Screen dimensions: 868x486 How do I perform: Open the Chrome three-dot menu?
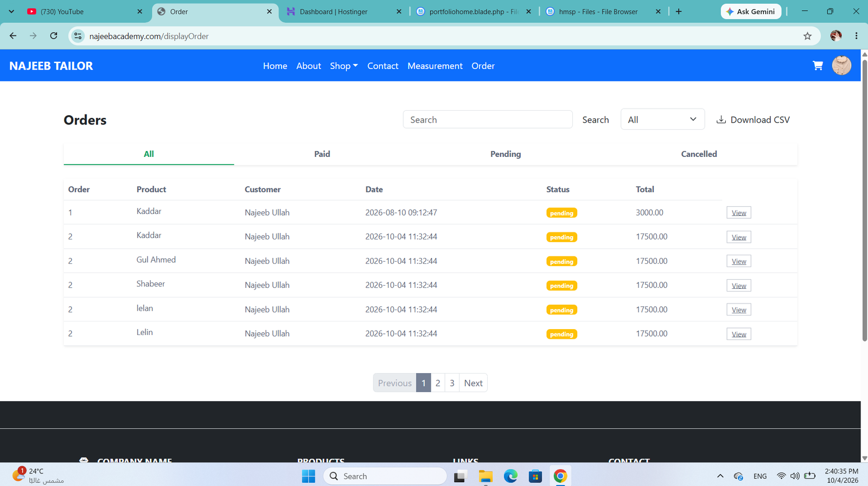coord(857,36)
